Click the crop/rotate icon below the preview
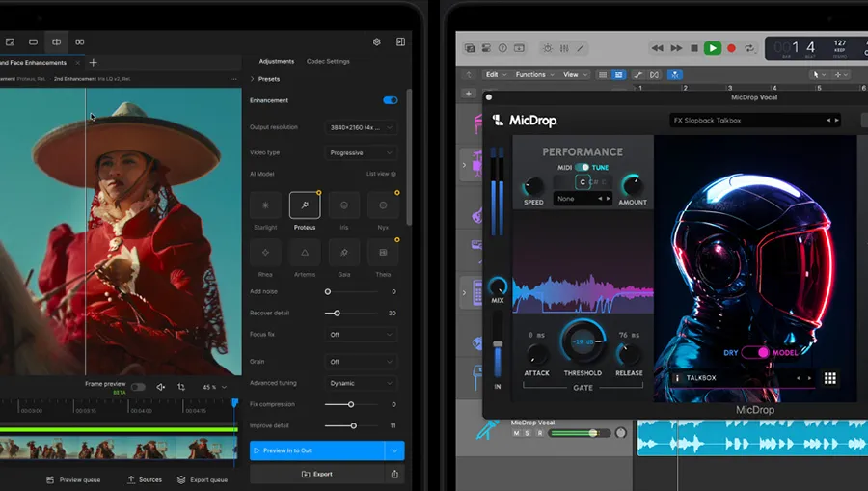This screenshot has width=868, height=491. (x=181, y=387)
